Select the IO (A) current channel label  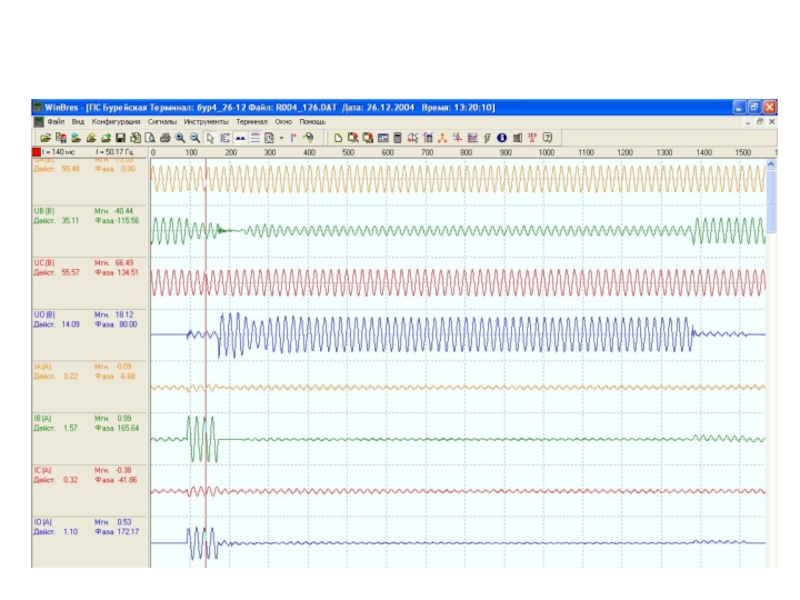[x=44, y=521]
